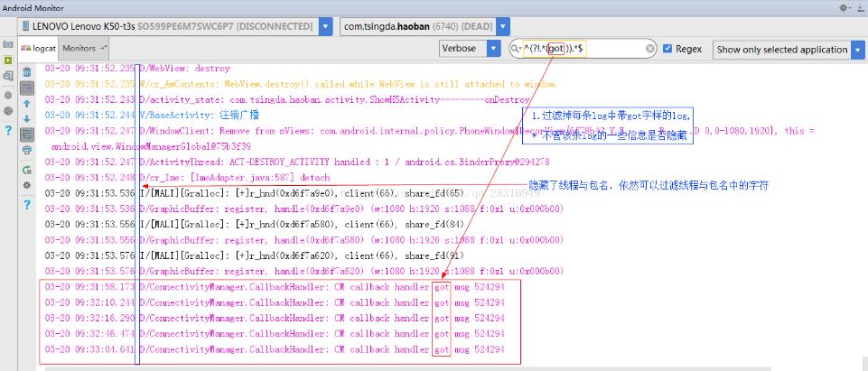Select the D/activity_state onDestroy log line

tap(286, 99)
